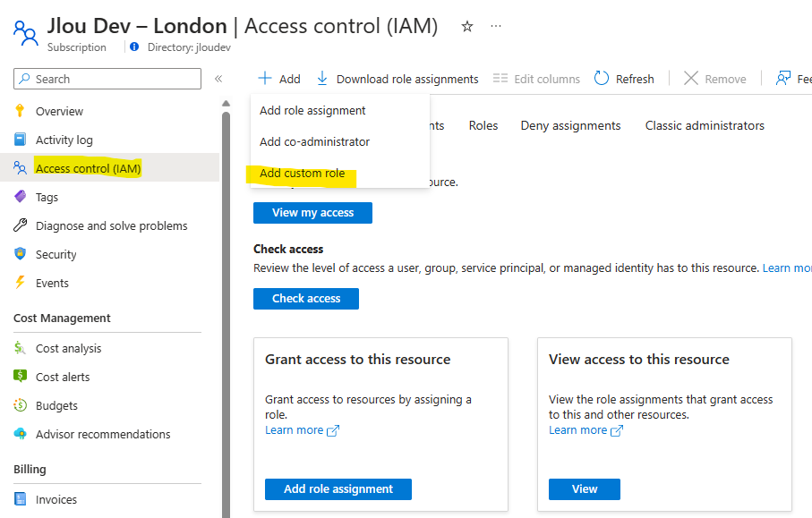Open Learn more link under Check access

click(x=787, y=268)
